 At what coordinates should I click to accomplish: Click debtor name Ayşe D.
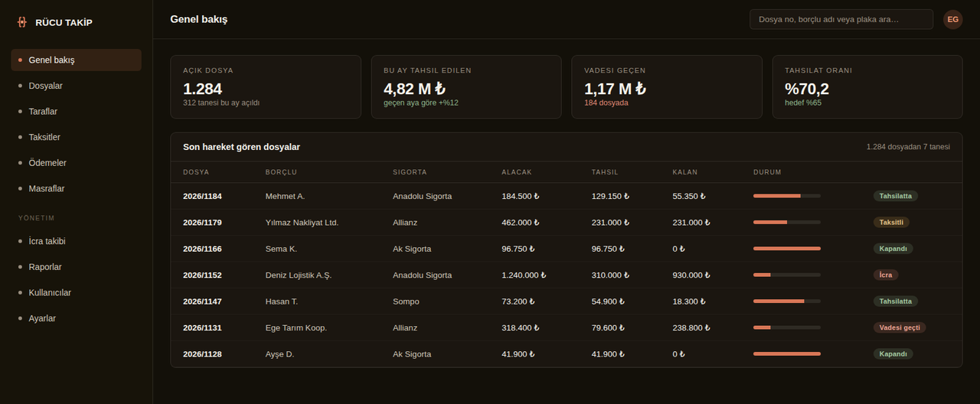tap(280, 354)
